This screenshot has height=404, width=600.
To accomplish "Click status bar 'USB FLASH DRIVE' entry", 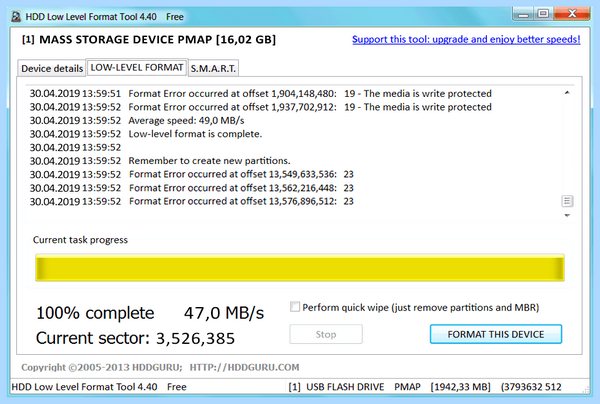I will (345, 387).
